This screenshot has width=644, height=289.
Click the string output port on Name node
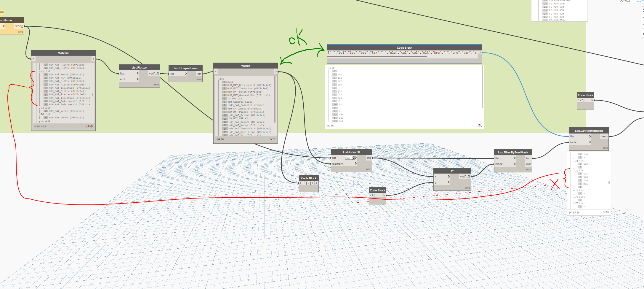[x=19, y=26]
